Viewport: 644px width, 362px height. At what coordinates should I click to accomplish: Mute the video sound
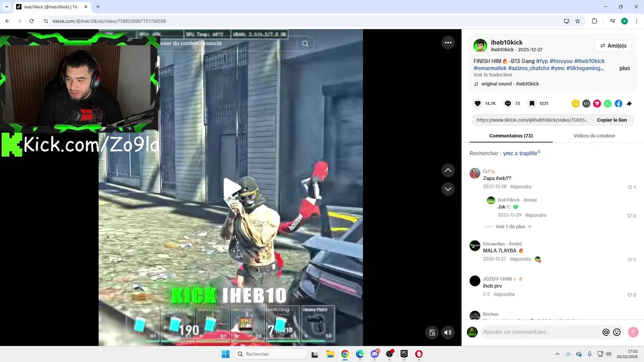click(447, 332)
